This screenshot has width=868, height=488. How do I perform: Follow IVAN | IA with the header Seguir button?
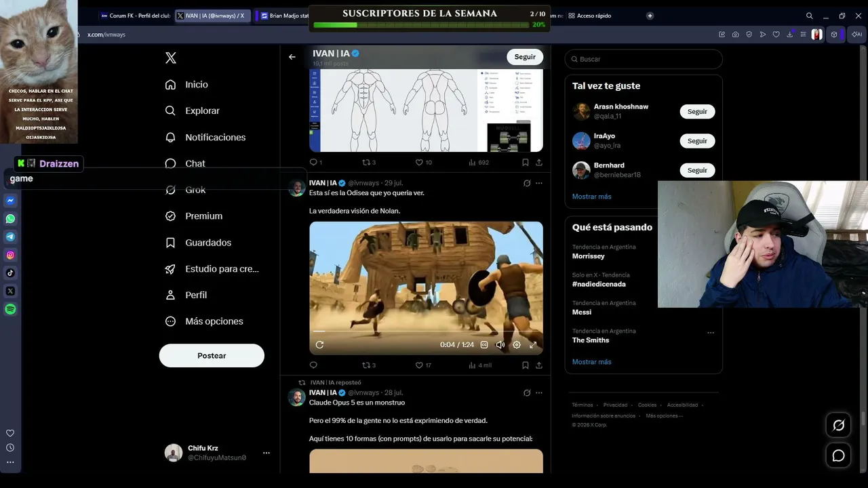pos(525,57)
